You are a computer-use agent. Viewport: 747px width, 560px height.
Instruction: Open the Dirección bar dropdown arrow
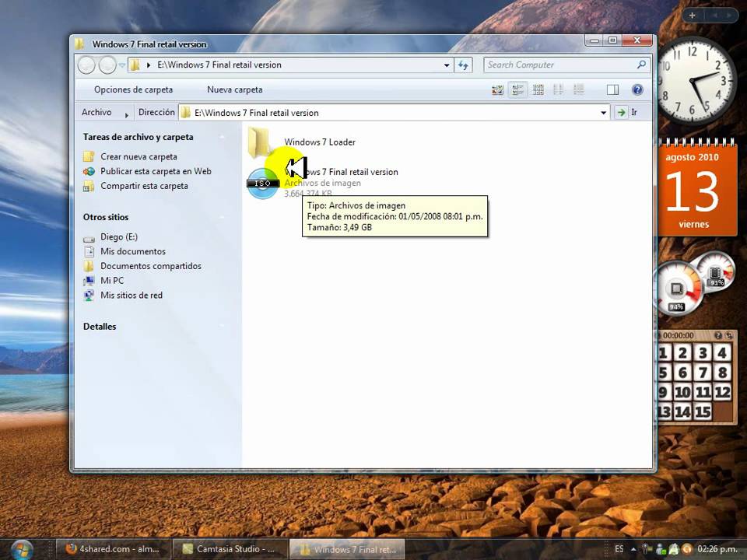(603, 113)
